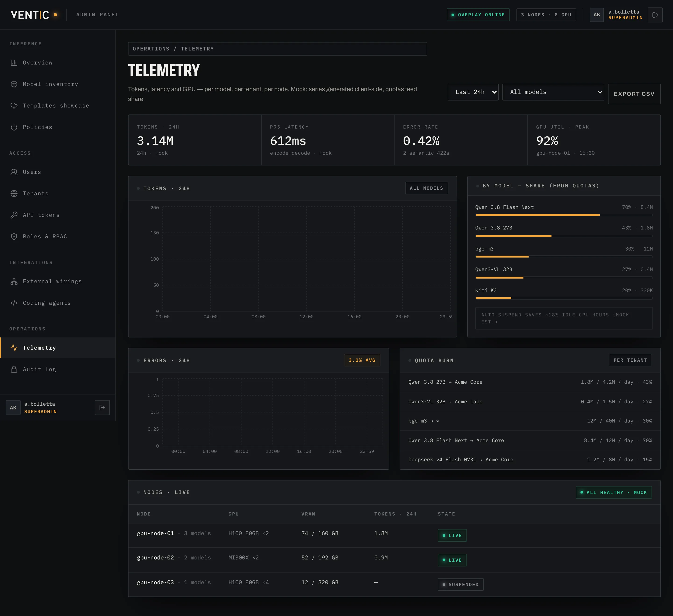Click the Qwen3-VL 32B → Acme Labs row
The image size is (673, 616).
(x=530, y=402)
